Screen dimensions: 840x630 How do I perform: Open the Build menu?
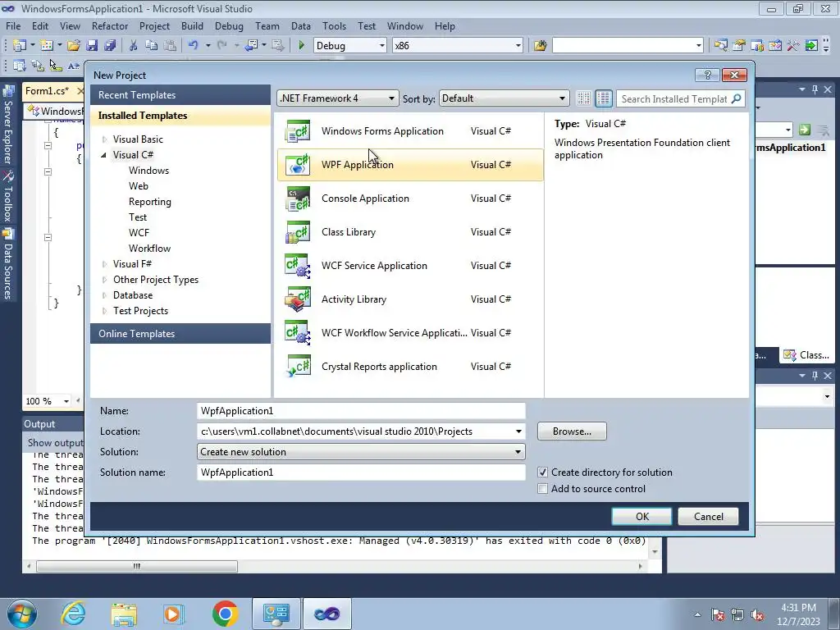192,25
